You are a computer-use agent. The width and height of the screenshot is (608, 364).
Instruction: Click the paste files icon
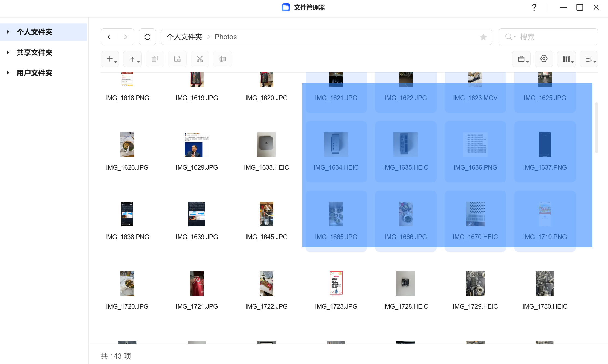(177, 59)
